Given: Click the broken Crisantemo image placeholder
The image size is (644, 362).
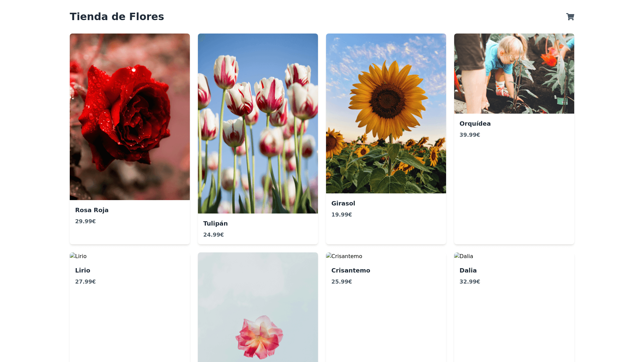Looking at the screenshot, I should coord(344,256).
